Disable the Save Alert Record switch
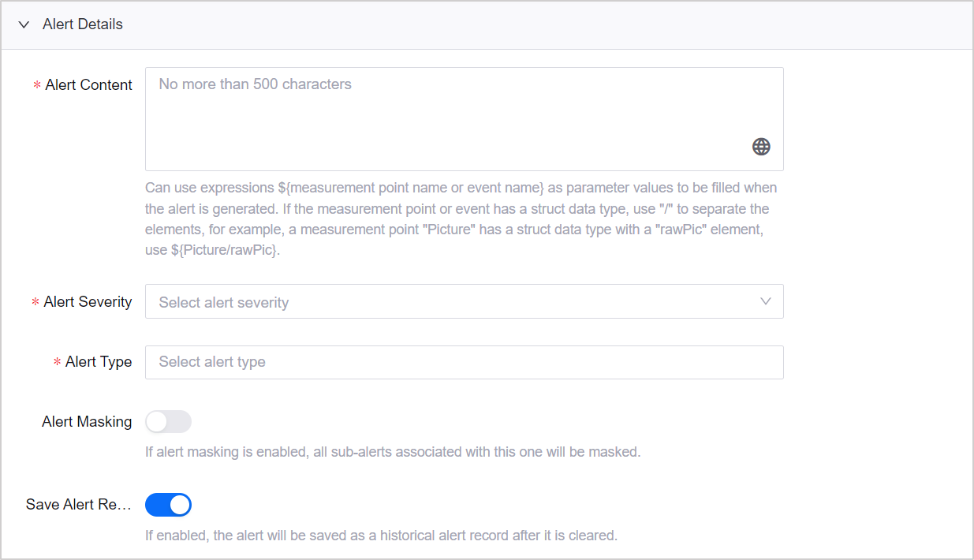This screenshot has height=560, width=974. 168,505
